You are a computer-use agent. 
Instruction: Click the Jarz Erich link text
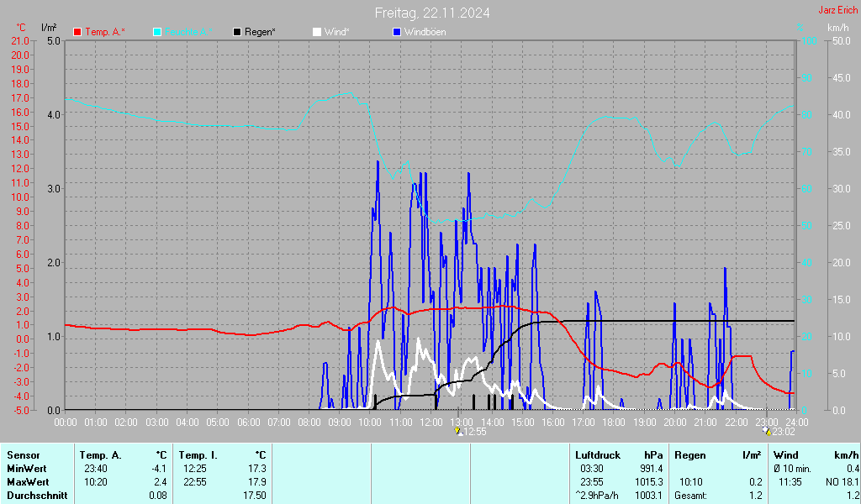pyautogui.click(x=838, y=10)
